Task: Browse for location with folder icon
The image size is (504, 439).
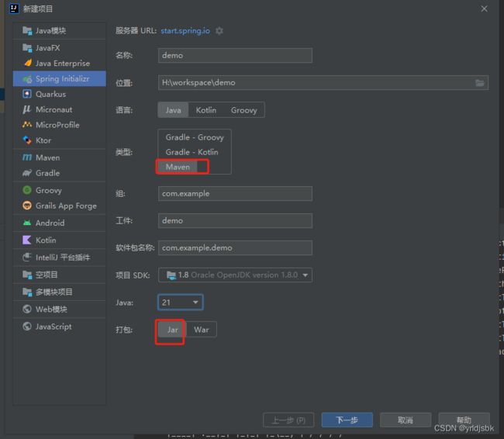Action: (480, 83)
